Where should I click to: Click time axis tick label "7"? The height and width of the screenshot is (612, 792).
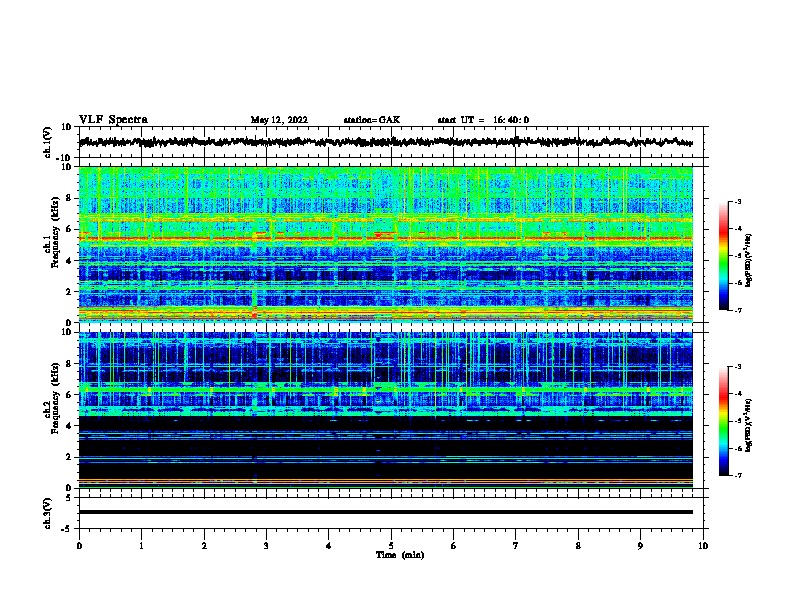pyautogui.click(x=516, y=546)
